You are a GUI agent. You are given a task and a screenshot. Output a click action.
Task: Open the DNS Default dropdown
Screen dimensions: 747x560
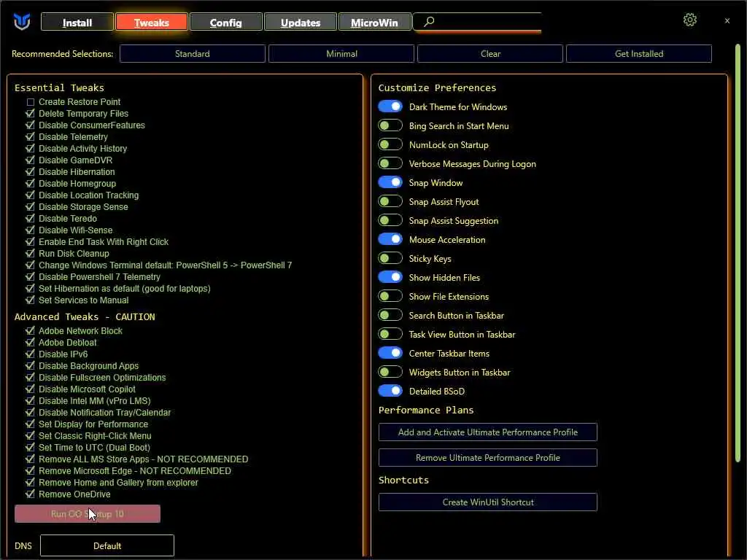[x=107, y=545]
